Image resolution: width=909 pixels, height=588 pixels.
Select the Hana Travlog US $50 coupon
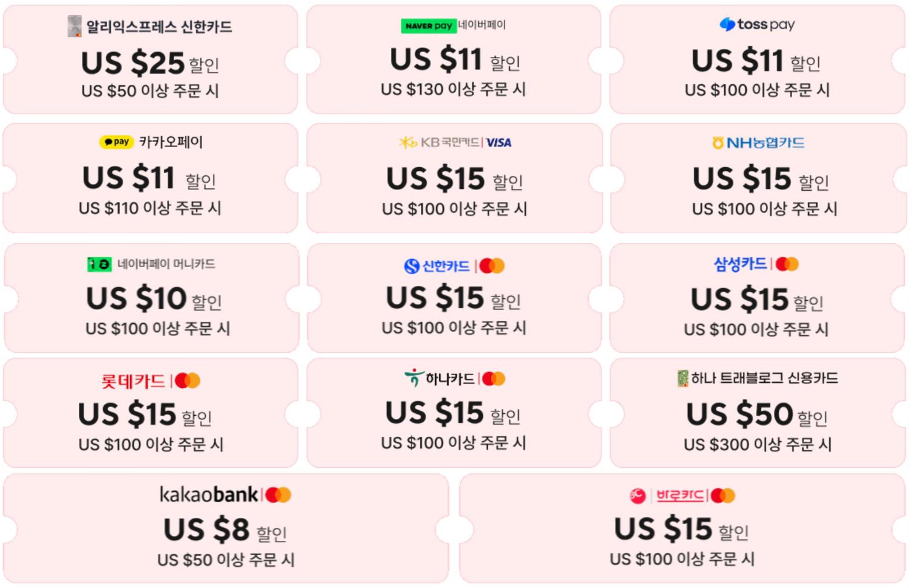tap(757, 413)
